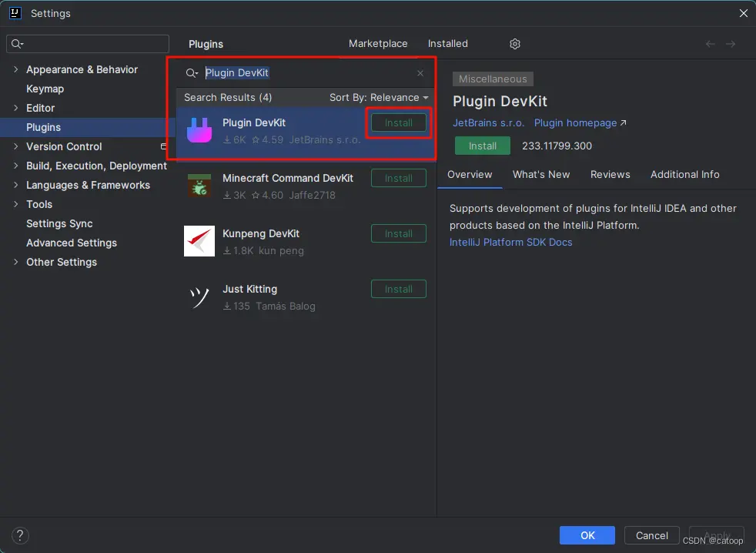756x553 pixels.
Task: Focus the settings search box
Action: tap(88, 44)
